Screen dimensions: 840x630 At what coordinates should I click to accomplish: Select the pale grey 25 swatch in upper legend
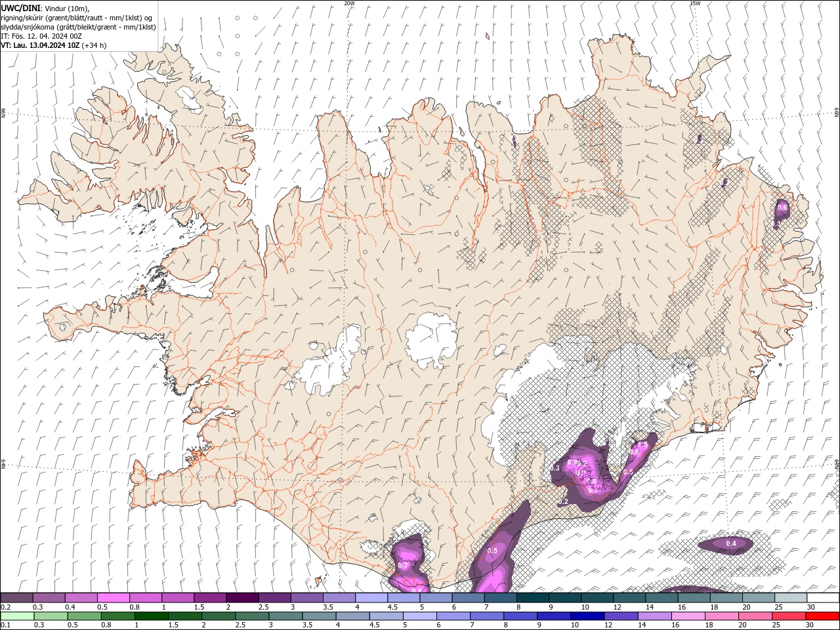pyautogui.click(x=791, y=598)
